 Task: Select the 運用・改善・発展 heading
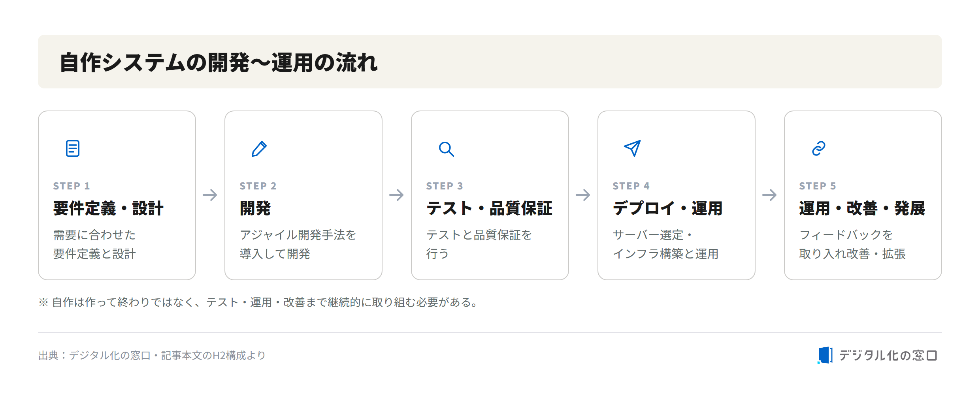point(862,208)
